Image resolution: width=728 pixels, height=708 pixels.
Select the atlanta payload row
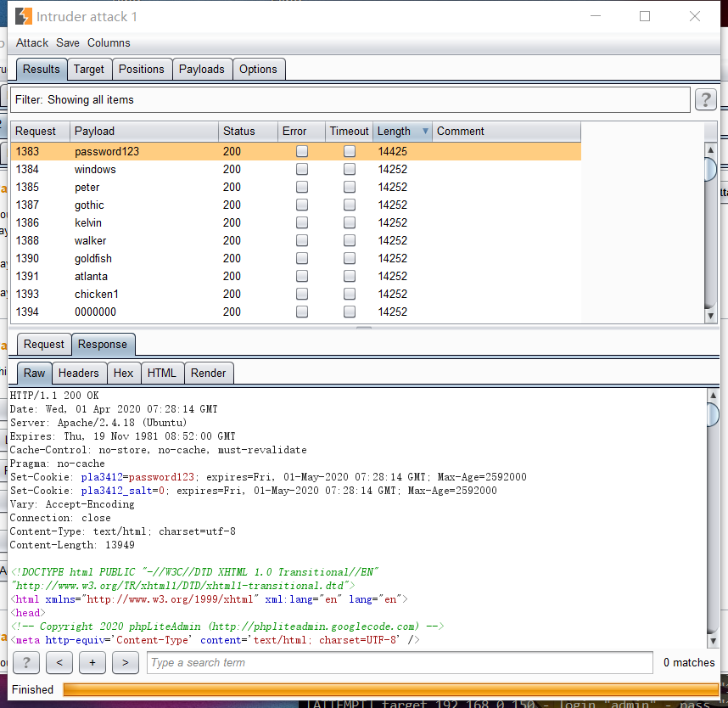(x=296, y=277)
